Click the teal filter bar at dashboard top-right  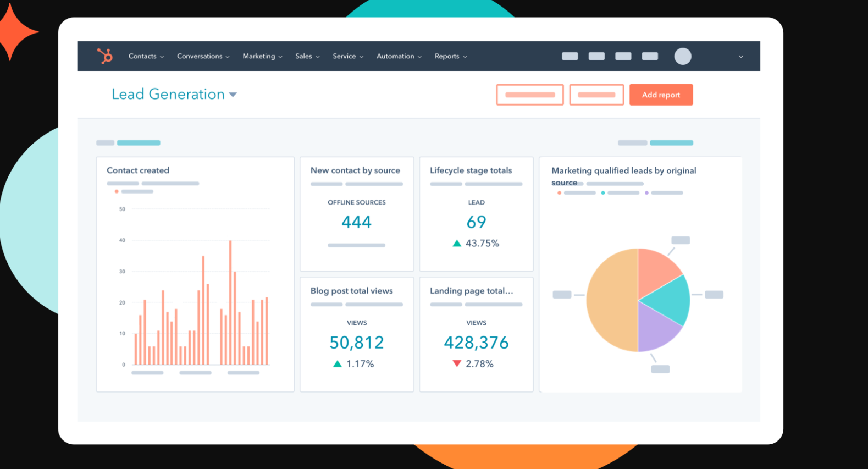point(671,142)
